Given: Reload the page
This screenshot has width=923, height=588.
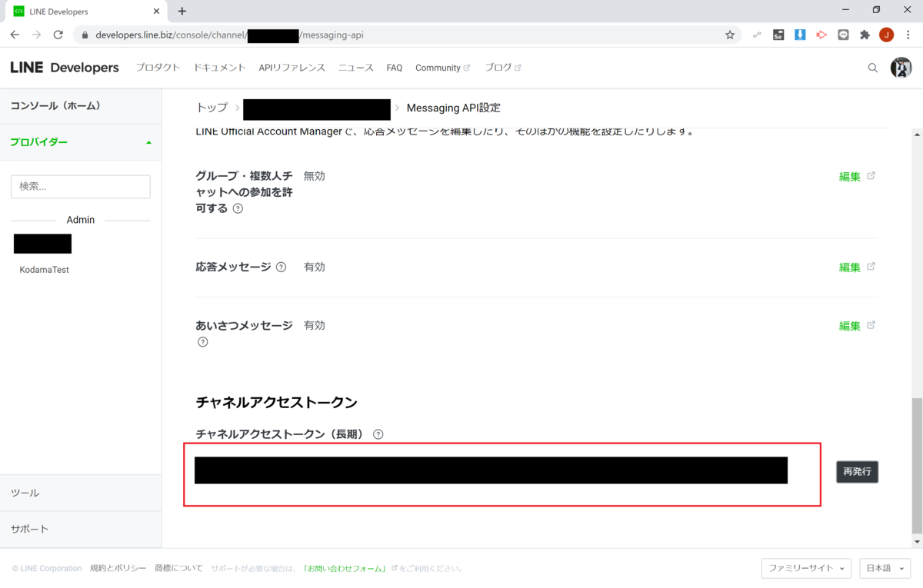Looking at the screenshot, I should point(59,35).
